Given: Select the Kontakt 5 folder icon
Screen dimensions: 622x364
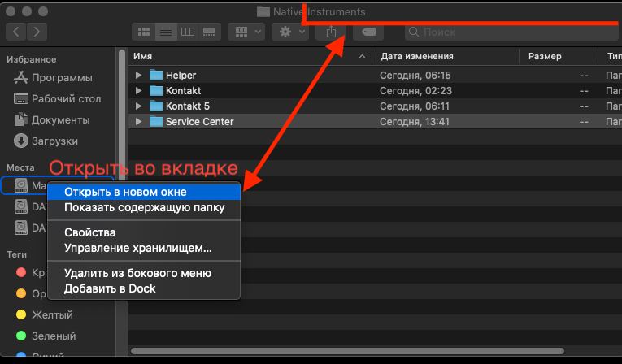Looking at the screenshot, I should (x=156, y=106).
